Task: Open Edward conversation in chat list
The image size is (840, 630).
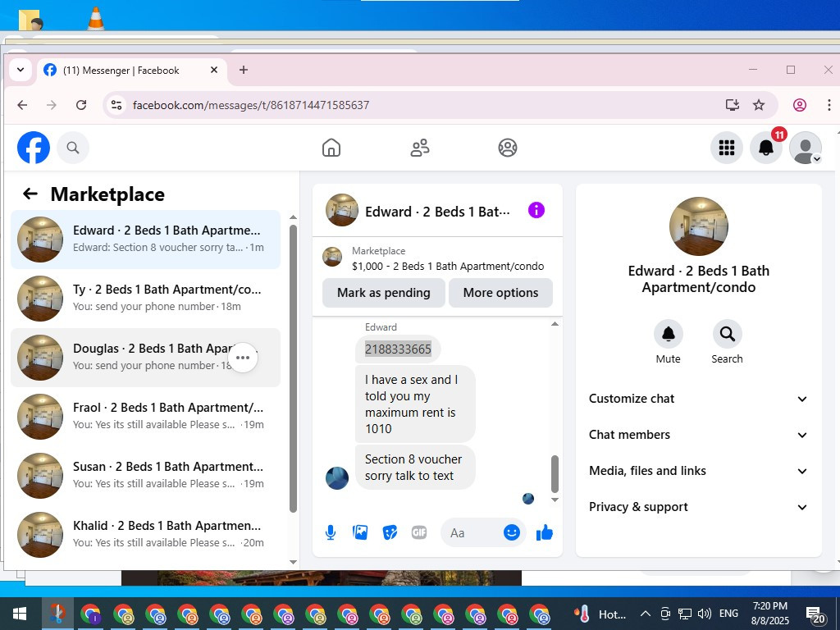Action: pyautogui.click(x=146, y=240)
